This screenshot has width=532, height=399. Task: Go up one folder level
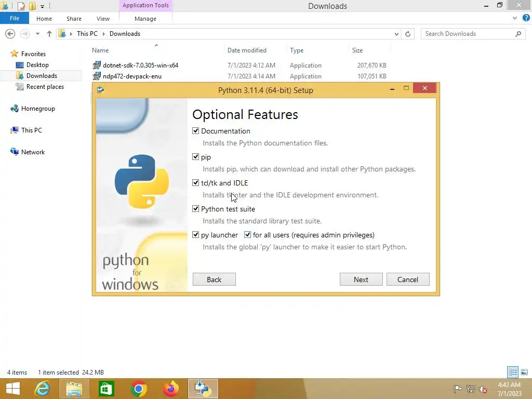49,34
